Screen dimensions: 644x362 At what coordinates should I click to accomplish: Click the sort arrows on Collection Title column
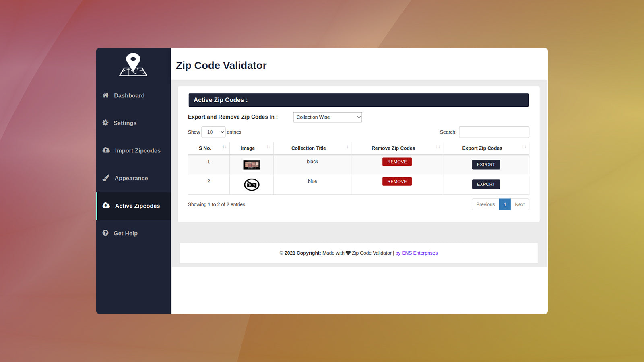(347, 148)
